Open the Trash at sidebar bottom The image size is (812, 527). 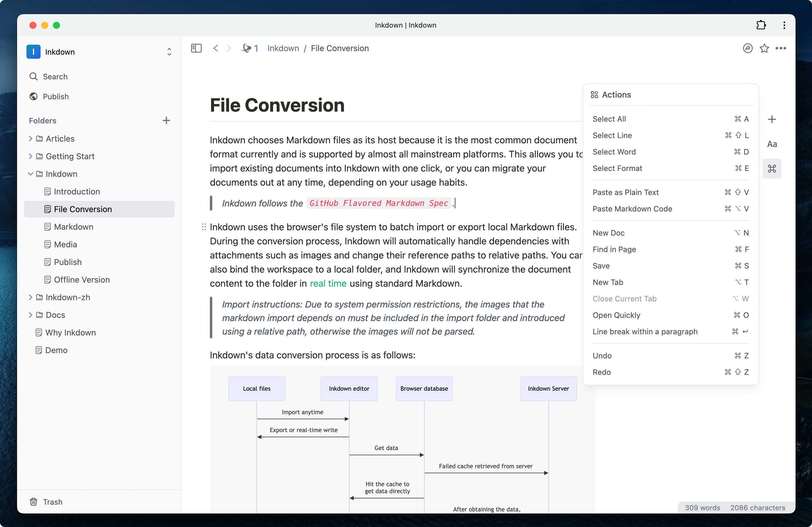pos(46,501)
